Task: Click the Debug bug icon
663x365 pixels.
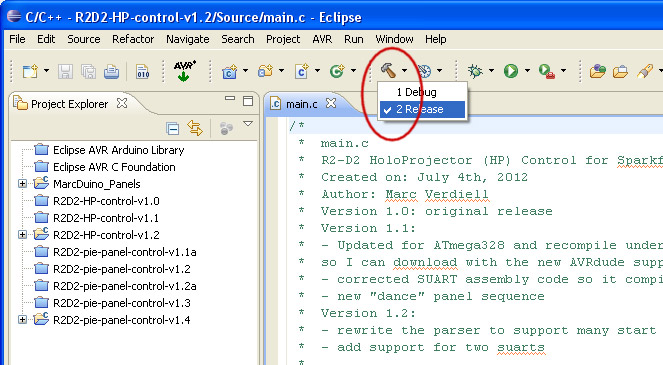Action: [x=475, y=71]
